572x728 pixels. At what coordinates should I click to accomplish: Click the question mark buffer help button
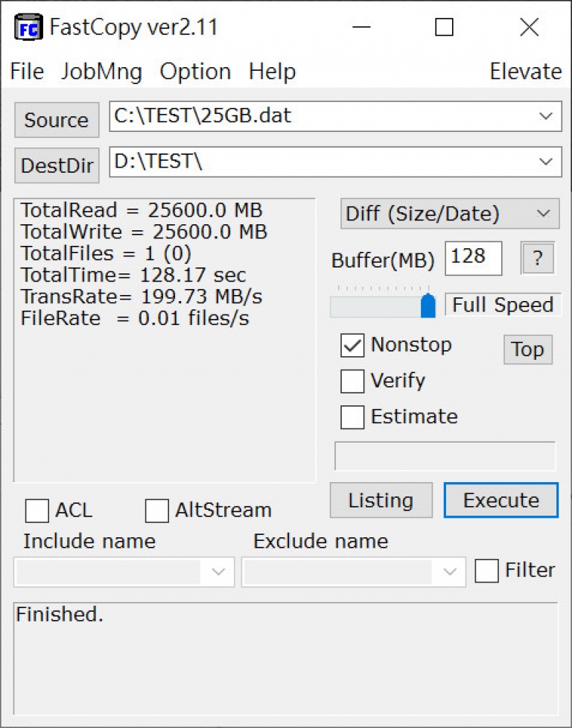(537, 258)
